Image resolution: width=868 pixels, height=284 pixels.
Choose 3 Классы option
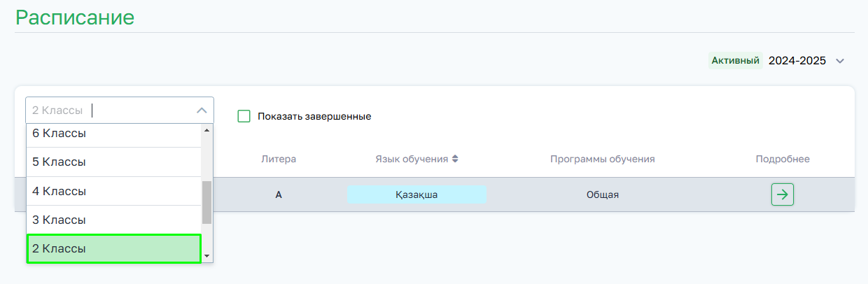(113, 220)
